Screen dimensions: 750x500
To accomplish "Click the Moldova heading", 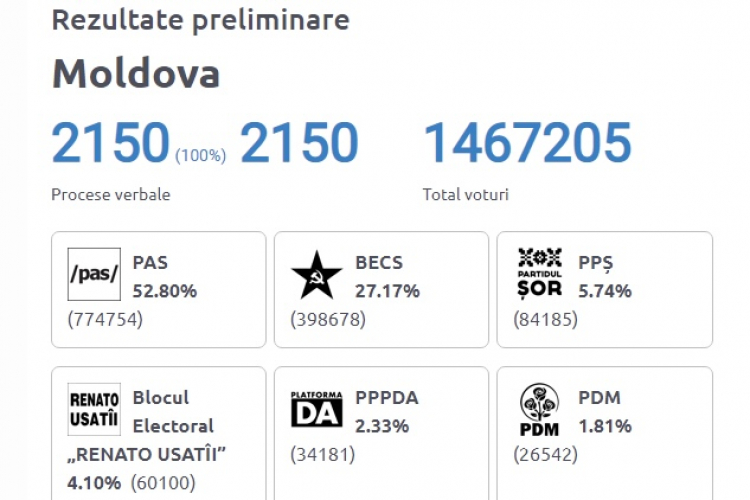I will pos(136,73).
